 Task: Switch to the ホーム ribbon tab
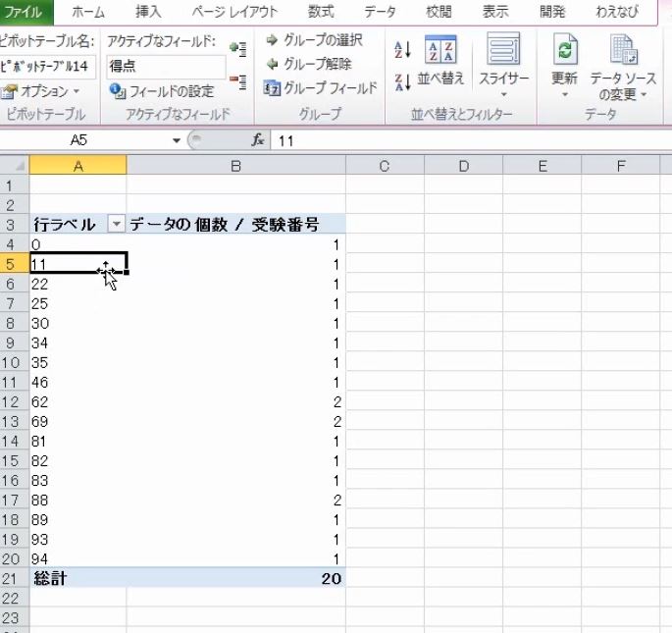click(x=88, y=12)
